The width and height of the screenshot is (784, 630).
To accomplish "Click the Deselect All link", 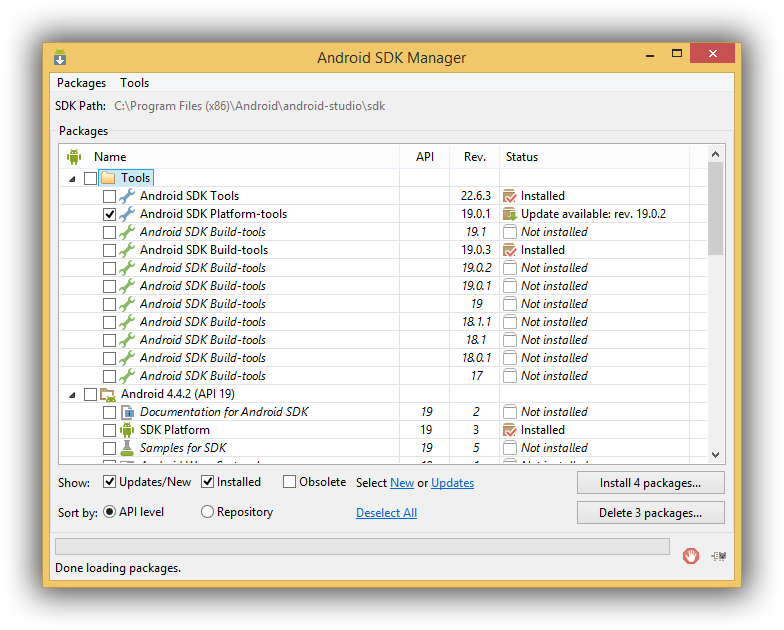I will click(386, 513).
